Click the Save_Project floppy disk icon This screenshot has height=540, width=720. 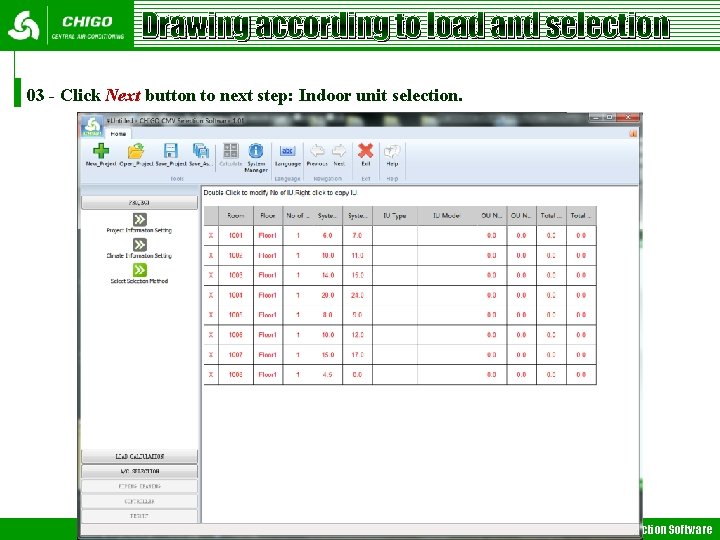click(x=171, y=151)
